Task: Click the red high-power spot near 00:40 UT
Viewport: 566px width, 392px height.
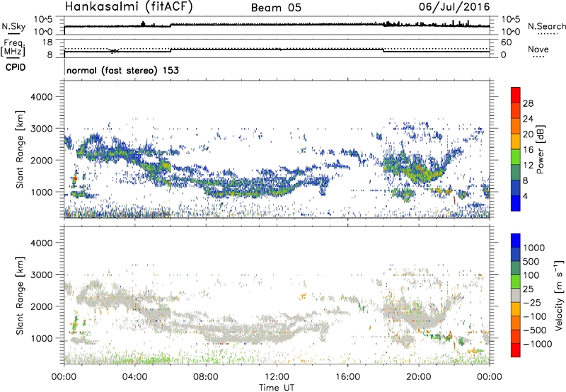Action: (75, 178)
